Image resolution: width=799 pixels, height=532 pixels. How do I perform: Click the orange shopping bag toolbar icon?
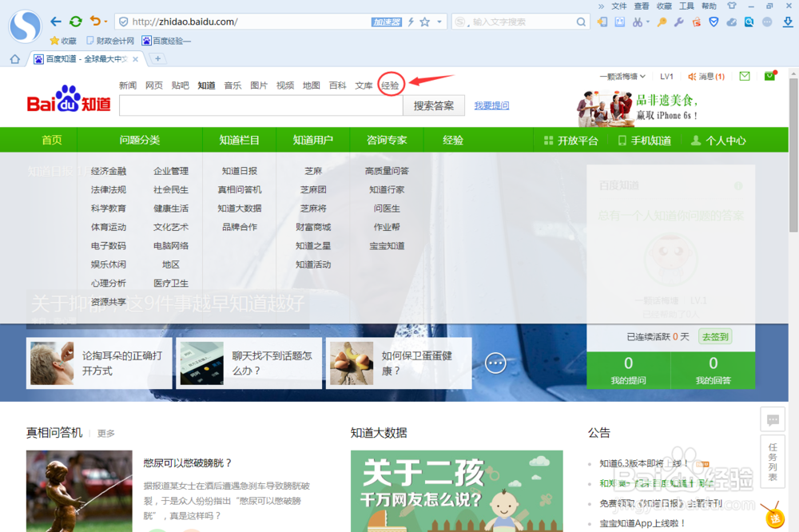[x=697, y=22]
